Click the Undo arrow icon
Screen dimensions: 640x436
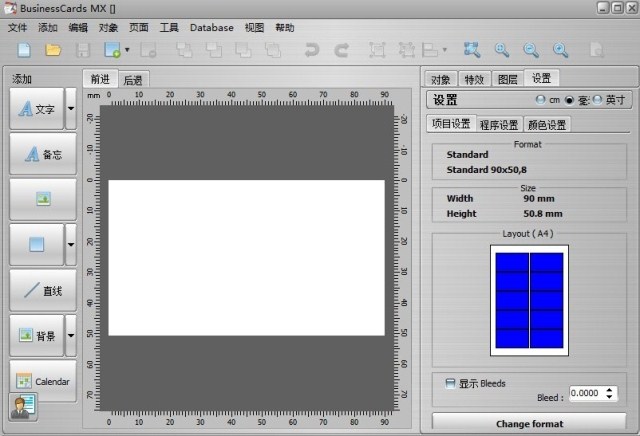[312, 50]
